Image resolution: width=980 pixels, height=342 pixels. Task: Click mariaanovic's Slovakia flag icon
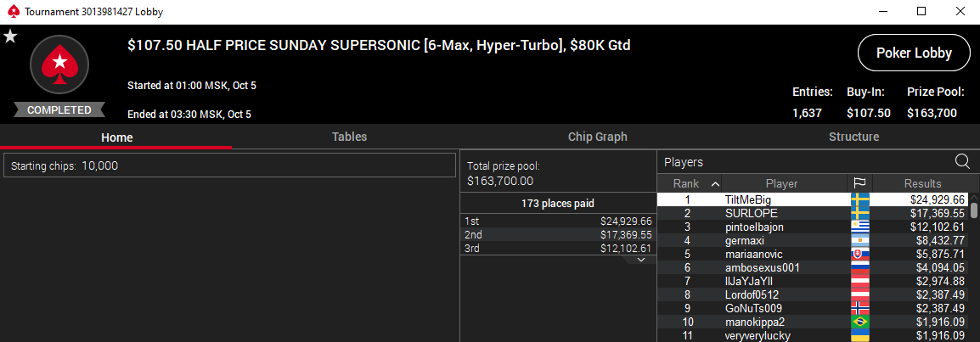coord(860,254)
